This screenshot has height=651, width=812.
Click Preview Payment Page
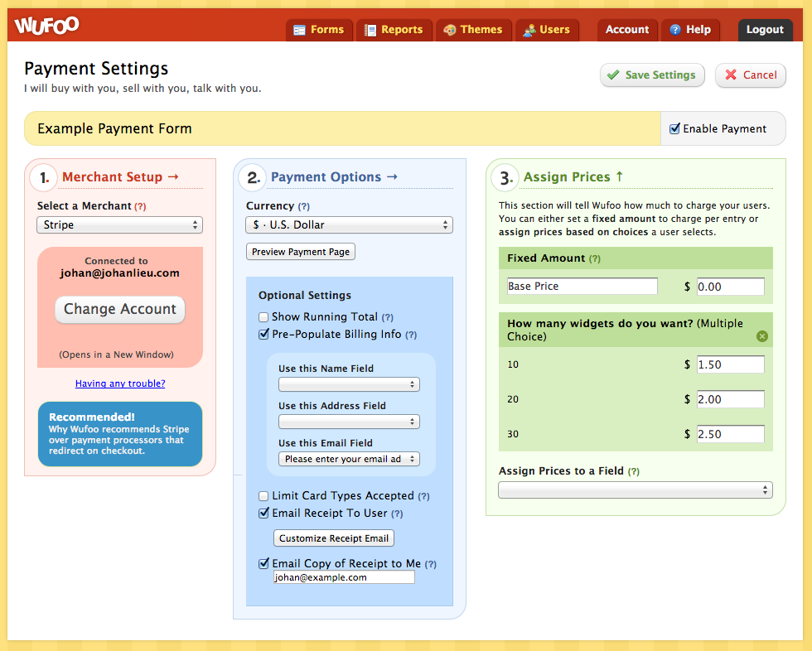300,252
